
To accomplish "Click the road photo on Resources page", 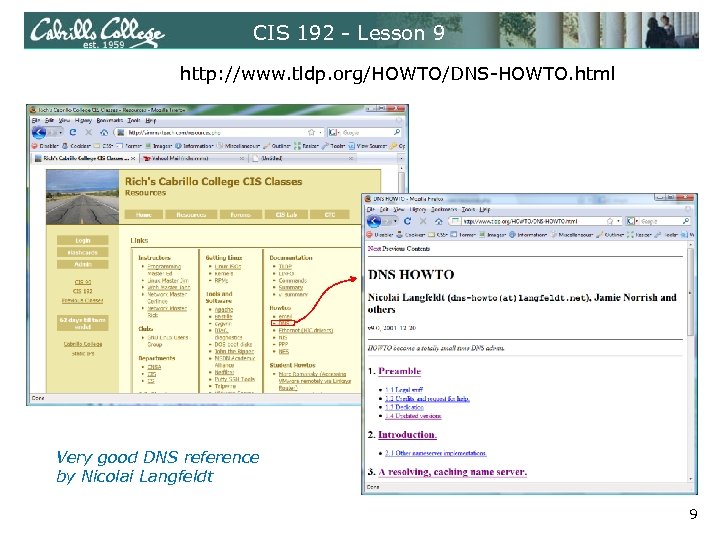I will (x=83, y=197).
